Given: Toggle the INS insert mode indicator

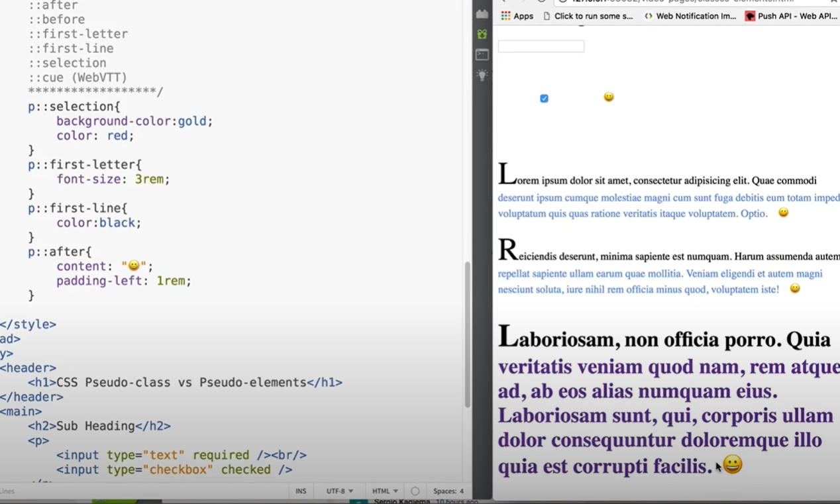Looking at the screenshot, I should (x=301, y=491).
